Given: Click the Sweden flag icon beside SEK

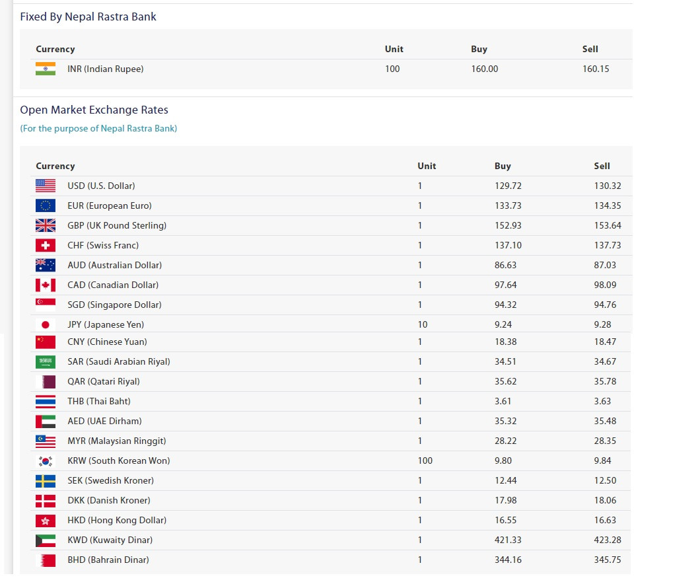Looking at the screenshot, I should (46, 481).
